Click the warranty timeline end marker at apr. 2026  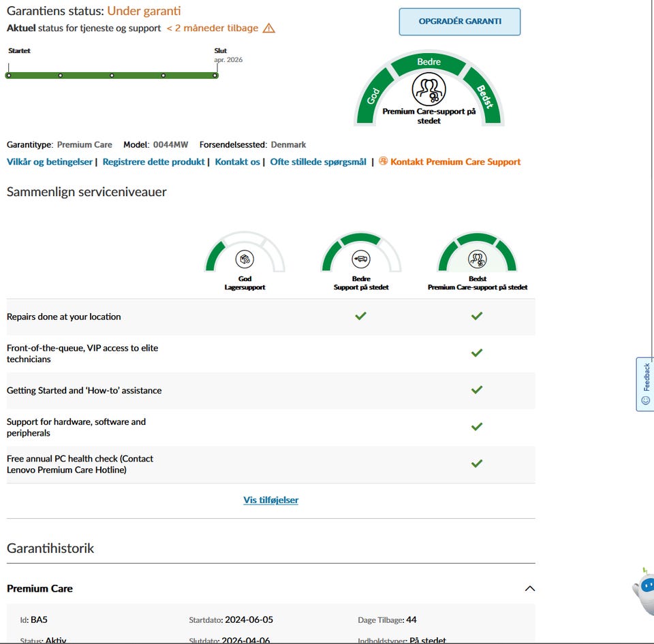(x=215, y=76)
